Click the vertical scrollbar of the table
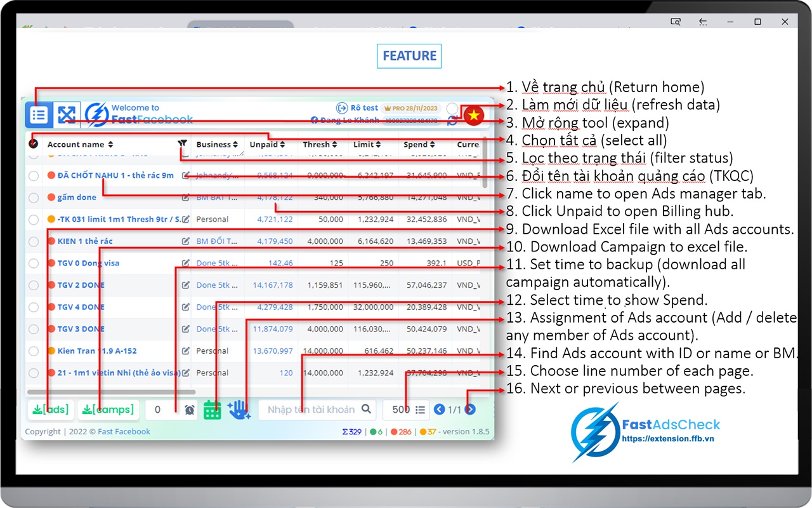This screenshot has width=812, height=508. pyautogui.click(x=485, y=162)
